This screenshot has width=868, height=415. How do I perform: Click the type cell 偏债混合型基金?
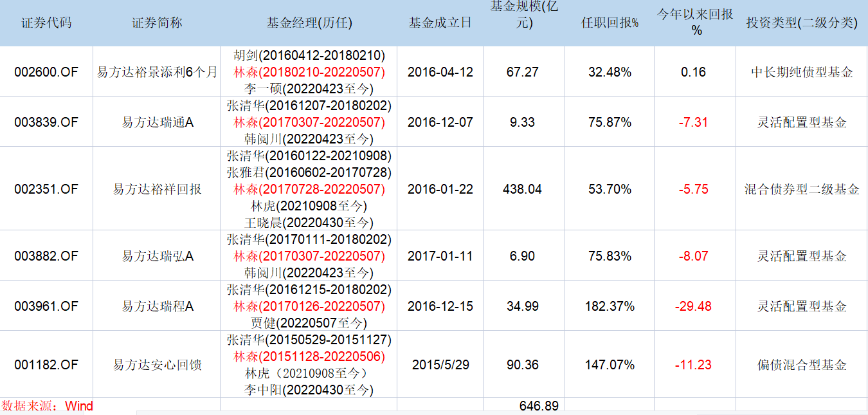(802, 365)
